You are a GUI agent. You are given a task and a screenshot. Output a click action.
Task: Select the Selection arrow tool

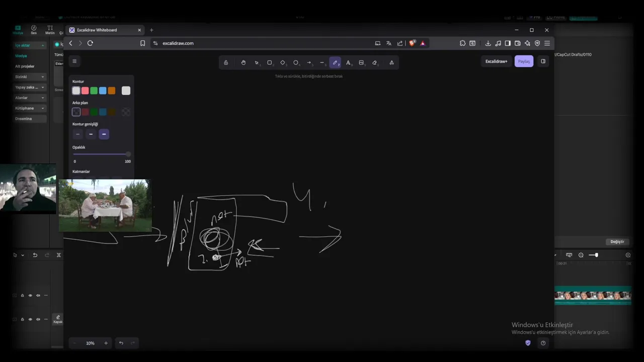coord(257,63)
